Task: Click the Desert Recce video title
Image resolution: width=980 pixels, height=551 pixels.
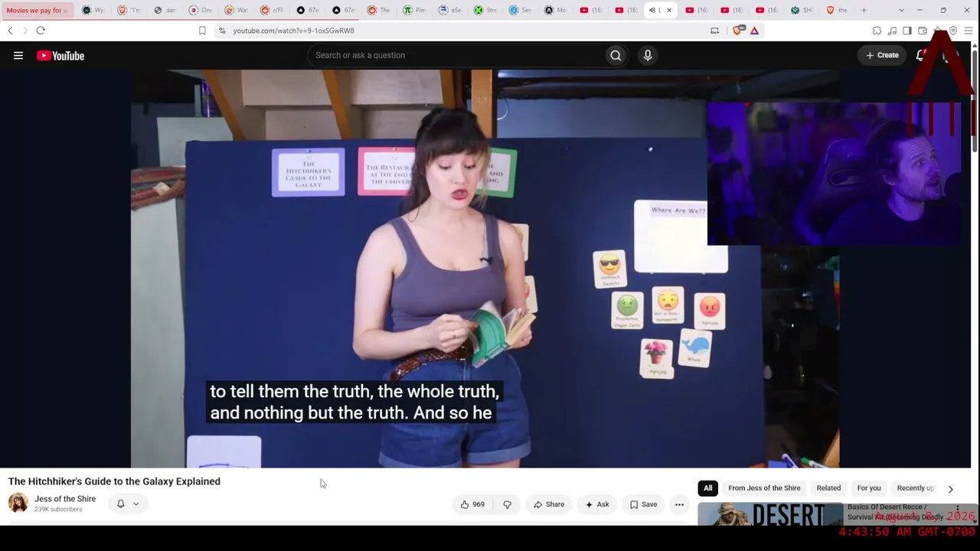Action: tap(895, 512)
